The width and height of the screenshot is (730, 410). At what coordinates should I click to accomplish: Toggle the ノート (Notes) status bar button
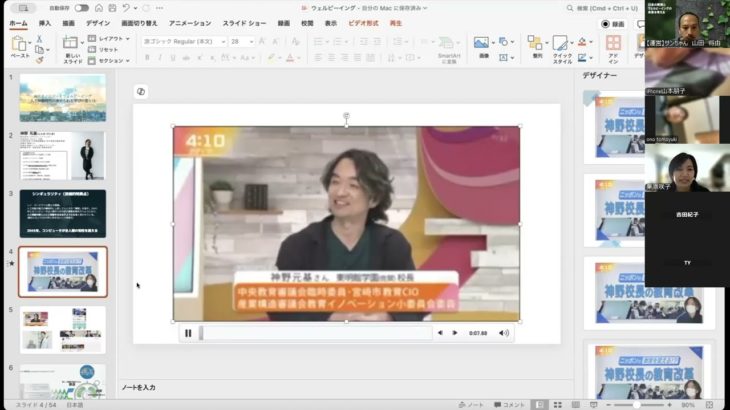coord(472,405)
